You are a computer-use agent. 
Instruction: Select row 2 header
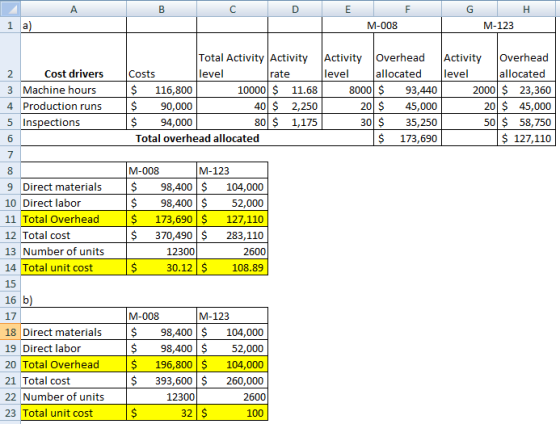click(x=10, y=57)
